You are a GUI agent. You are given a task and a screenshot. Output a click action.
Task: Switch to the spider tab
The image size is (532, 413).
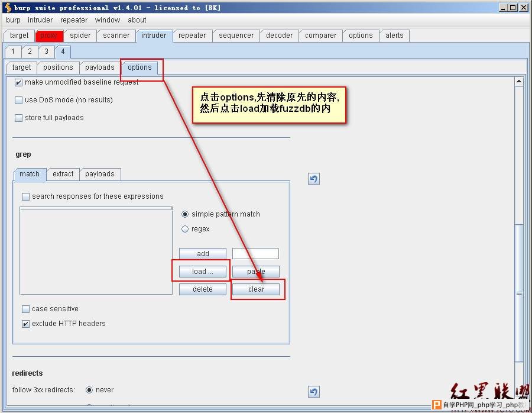(80, 36)
